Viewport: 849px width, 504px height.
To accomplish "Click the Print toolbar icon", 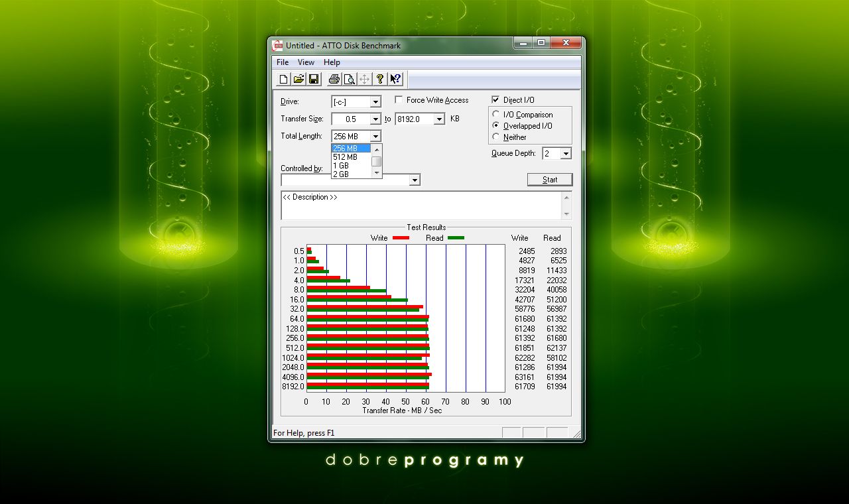I will pos(334,80).
